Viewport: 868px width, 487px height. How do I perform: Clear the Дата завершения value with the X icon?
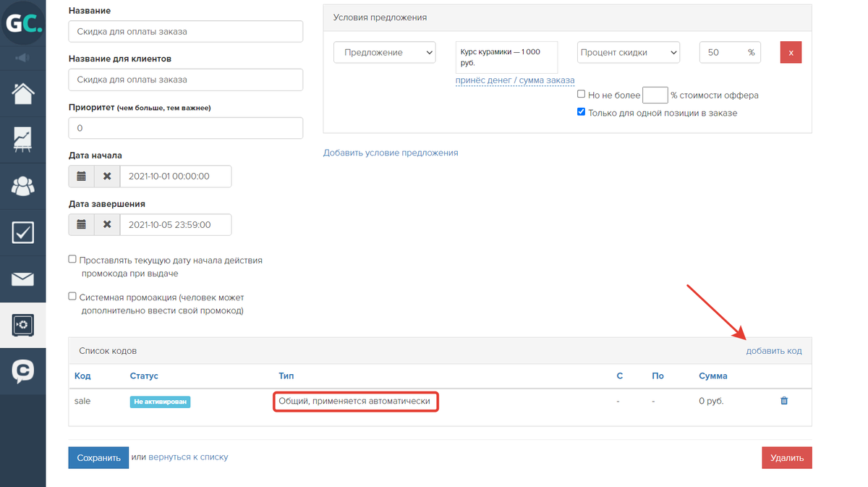coord(107,224)
